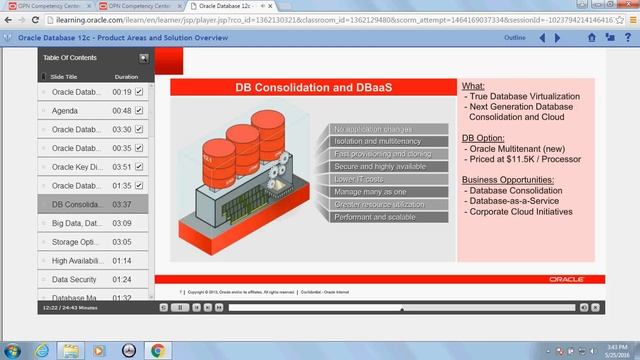Screen dimensions: 640x360
Task: Close the Oracle Database 12c browser tab
Action: click(270, 6)
